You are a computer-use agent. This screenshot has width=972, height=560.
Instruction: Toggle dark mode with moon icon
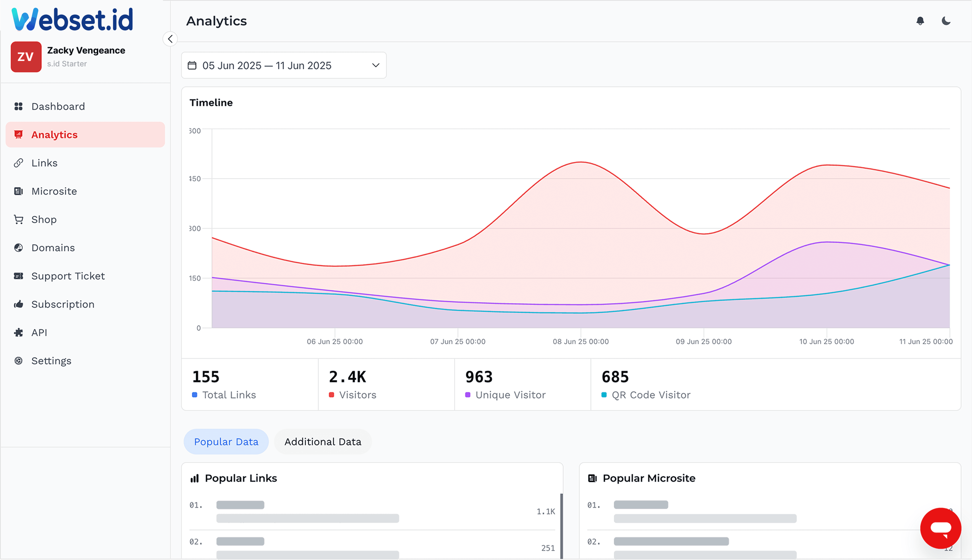pos(946,21)
